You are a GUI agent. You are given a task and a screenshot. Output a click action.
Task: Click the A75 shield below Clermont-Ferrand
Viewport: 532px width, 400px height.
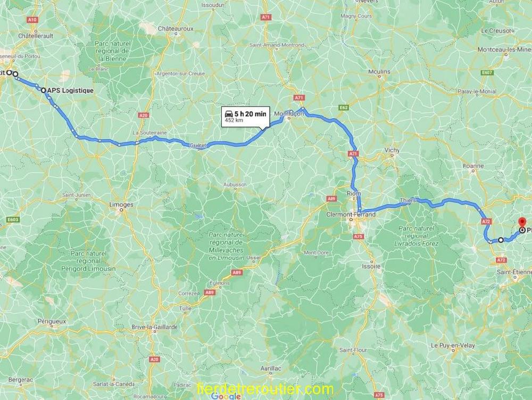(x=358, y=236)
